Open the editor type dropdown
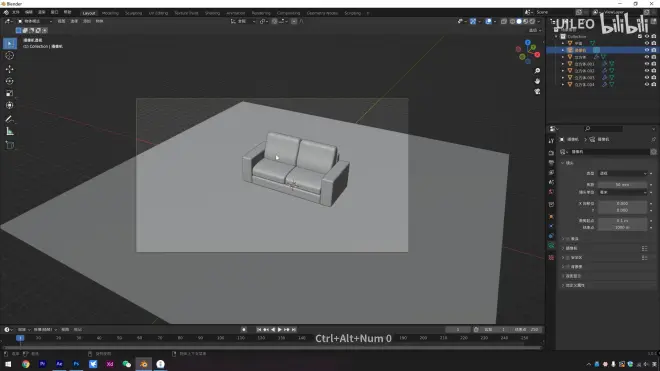Screen dimensions: 660x371 (x=8, y=21)
